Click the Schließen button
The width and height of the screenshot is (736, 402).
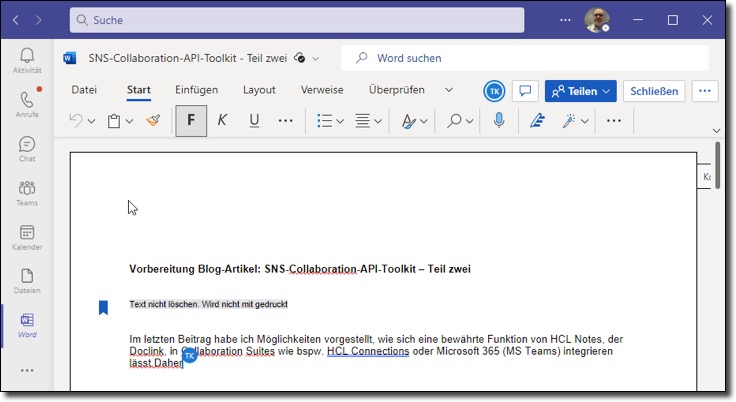(x=654, y=91)
